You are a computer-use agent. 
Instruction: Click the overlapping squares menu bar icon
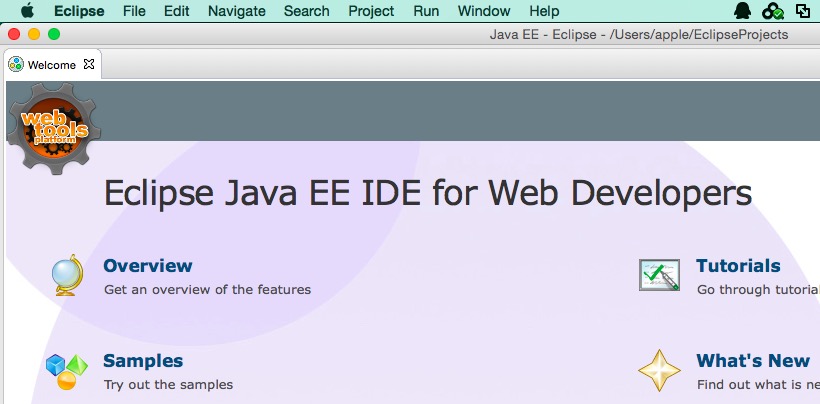(x=803, y=10)
